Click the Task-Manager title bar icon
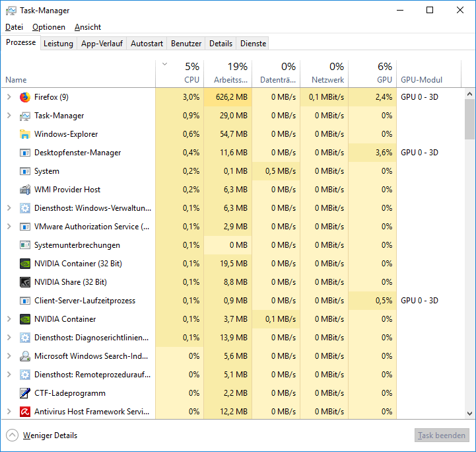 [11, 11]
